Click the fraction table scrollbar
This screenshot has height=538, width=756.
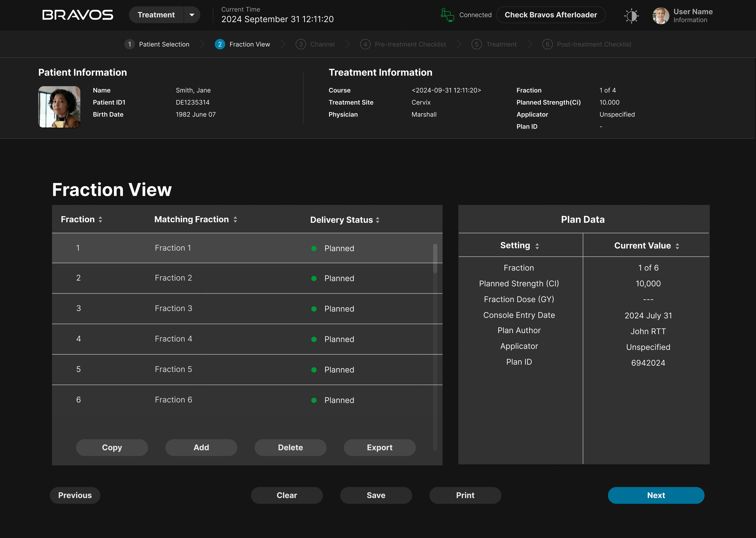(435, 258)
